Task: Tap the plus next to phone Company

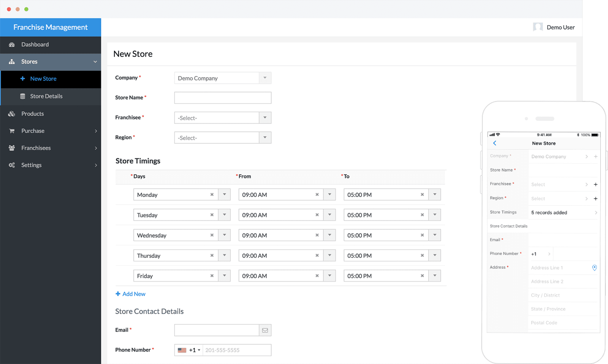Action: click(x=595, y=157)
